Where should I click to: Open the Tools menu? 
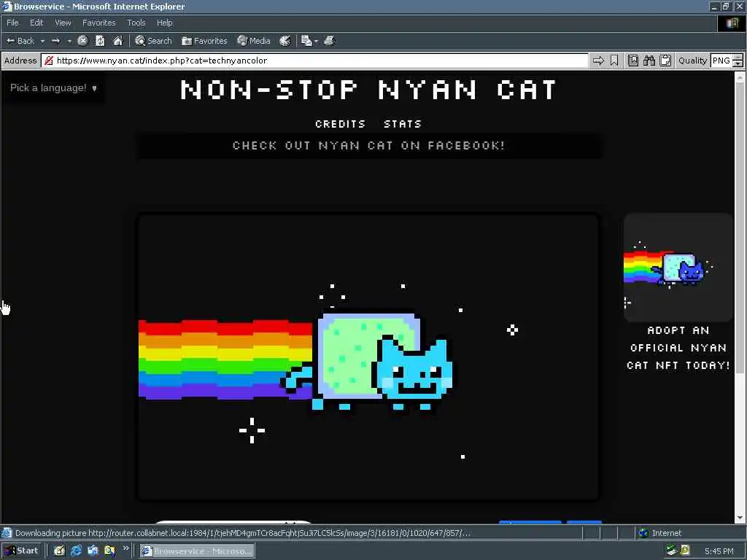coord(136,23)
